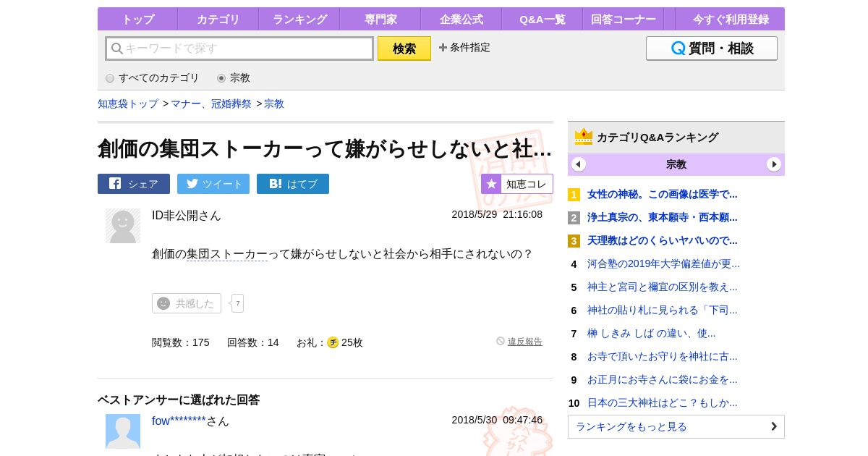Open the 今すぐ利用登録 tab

click(x=731, y=20)
